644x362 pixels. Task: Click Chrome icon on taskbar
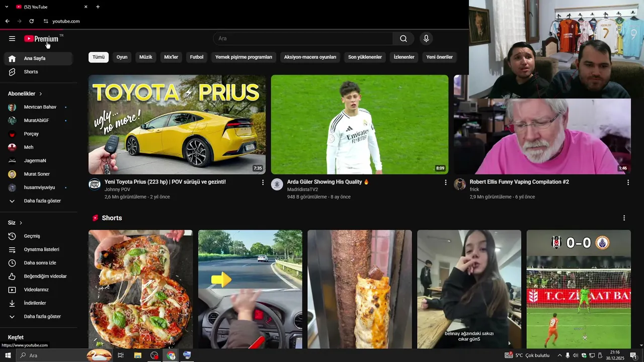tap(171, 355)
